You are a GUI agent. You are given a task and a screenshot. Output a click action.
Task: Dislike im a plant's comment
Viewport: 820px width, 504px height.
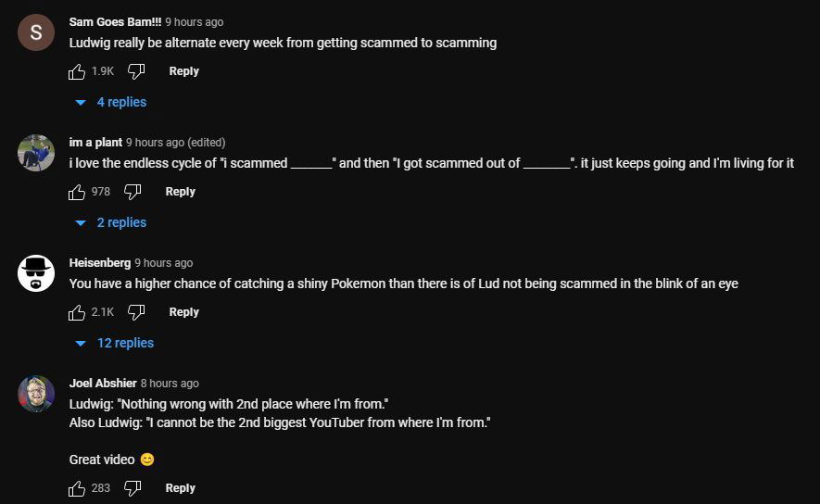132,192
